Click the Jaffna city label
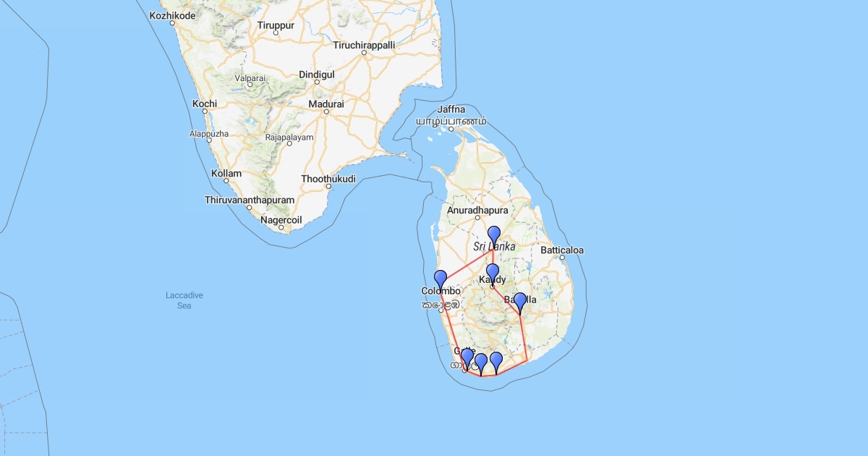This screenshot has height=456, width=868. (x=451, y=109)
